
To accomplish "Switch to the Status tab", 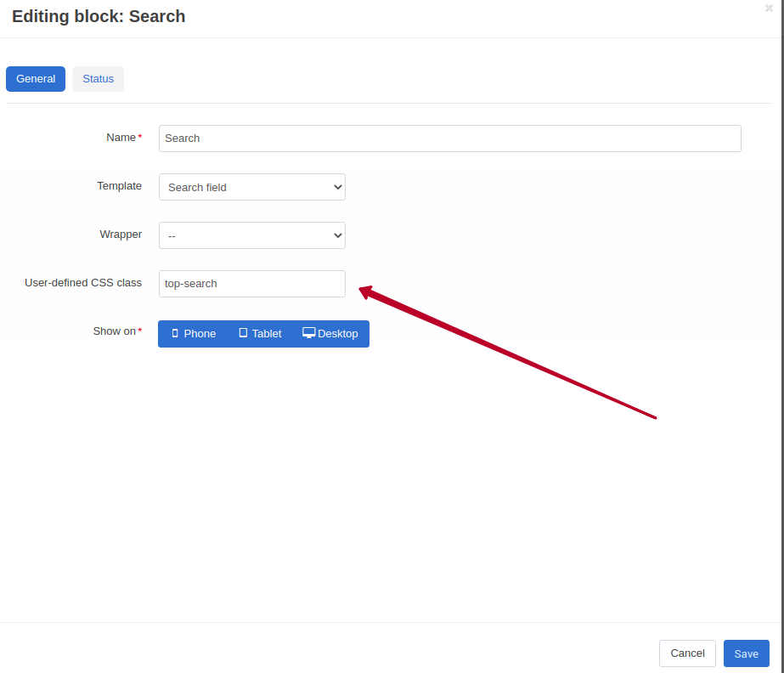I will (98, 79).
